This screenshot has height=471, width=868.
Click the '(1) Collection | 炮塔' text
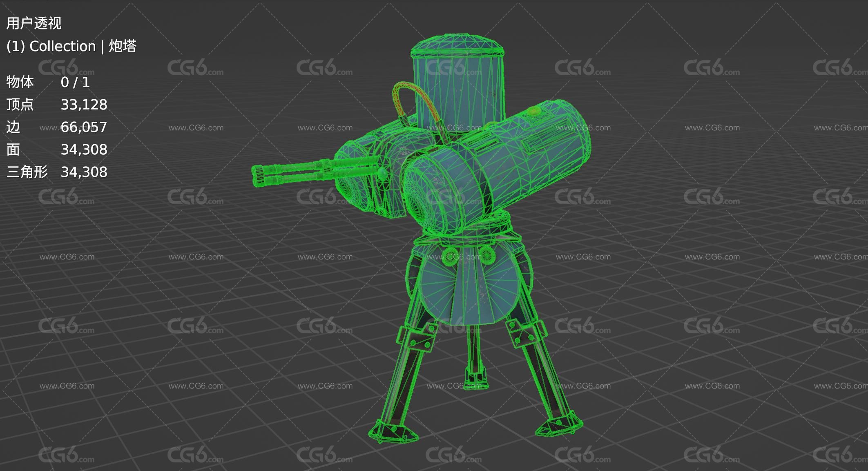point(71,46)
